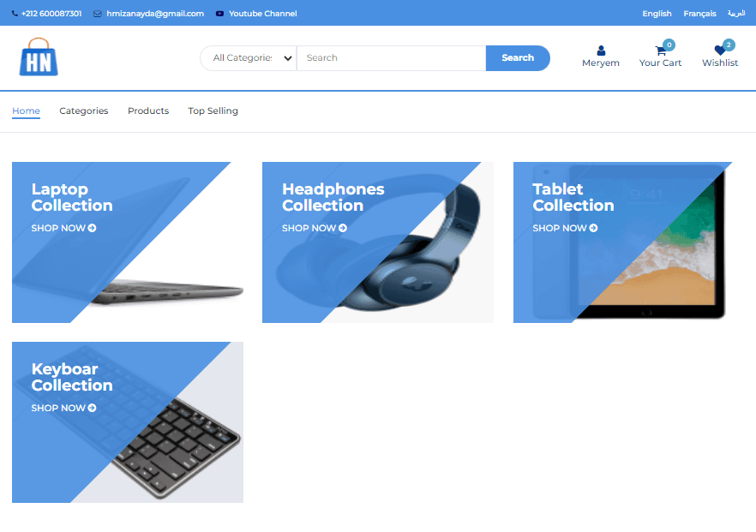Open the Products menu item
Image resolution: width=756 pixels, height=532 pixels.
click(148, 111)
